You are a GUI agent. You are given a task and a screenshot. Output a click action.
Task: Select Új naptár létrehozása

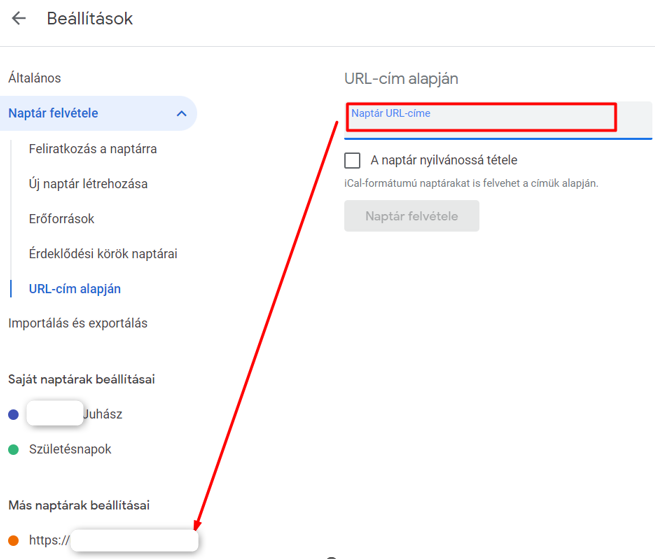(88, 184)
